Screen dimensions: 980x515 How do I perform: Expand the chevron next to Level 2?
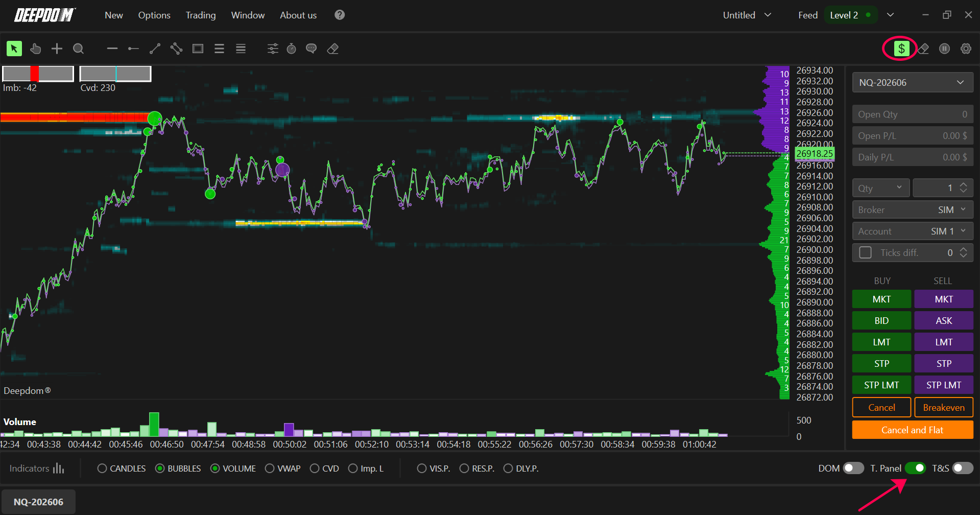[x=890, y=15]
